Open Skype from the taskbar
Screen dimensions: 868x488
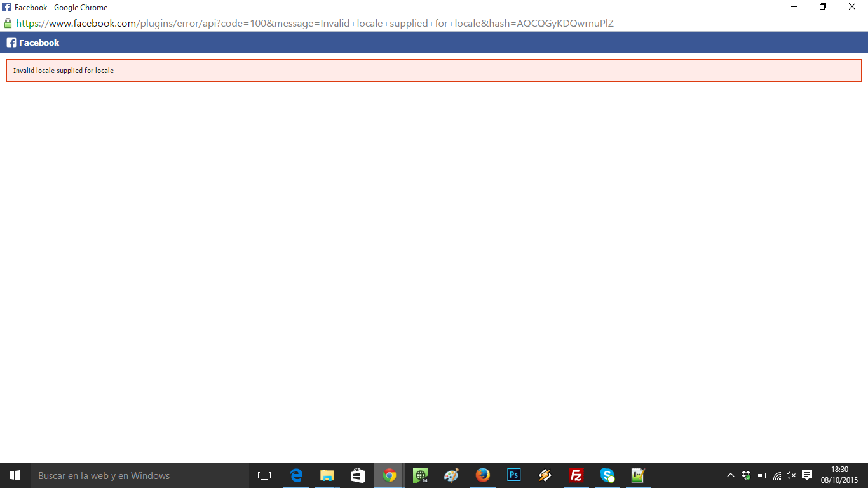[607, 475]
